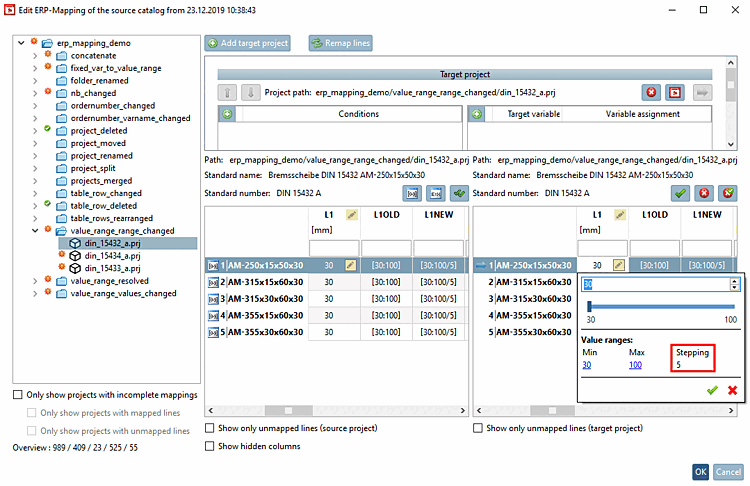750x486 pixels.
Task: Click mapping icon on source row 5 AM-355x30x60x30
Action: pos(213,332)
